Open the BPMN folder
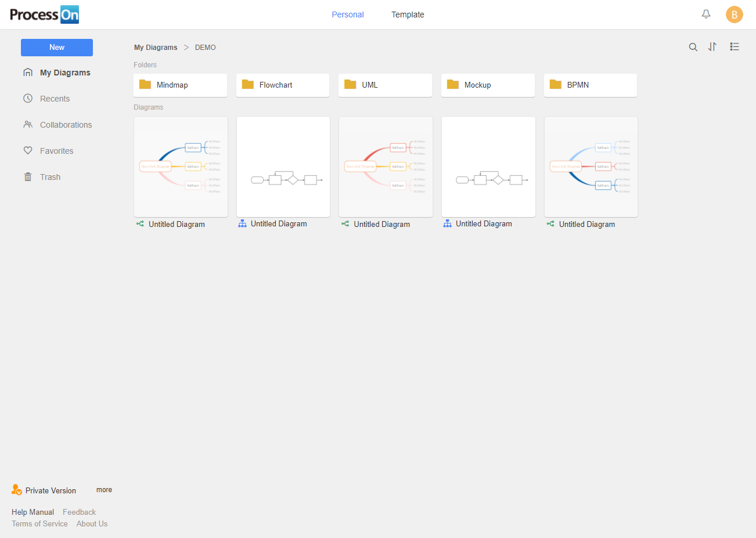This screenshot has height=538, width=756. [x=590, y=85]
